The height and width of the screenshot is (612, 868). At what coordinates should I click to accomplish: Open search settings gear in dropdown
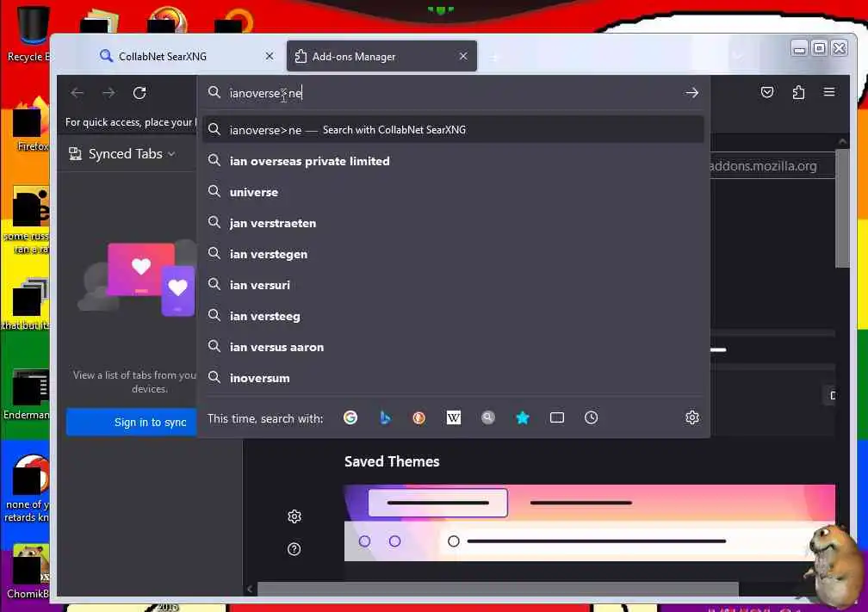[x=692, y=417]
